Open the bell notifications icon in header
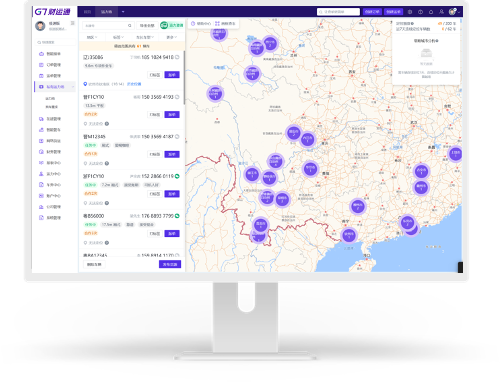The image size is (500, 382). (431, 12)
